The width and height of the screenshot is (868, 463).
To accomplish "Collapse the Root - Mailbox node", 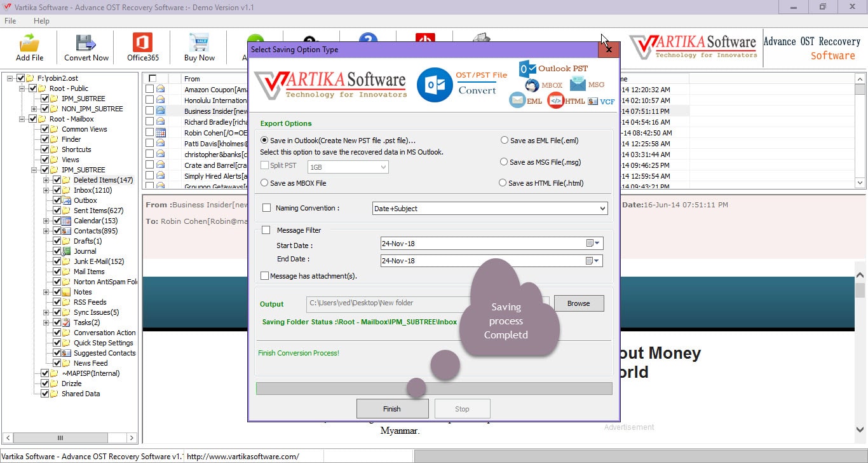I will pyautogui.click(x=22, y=119).
